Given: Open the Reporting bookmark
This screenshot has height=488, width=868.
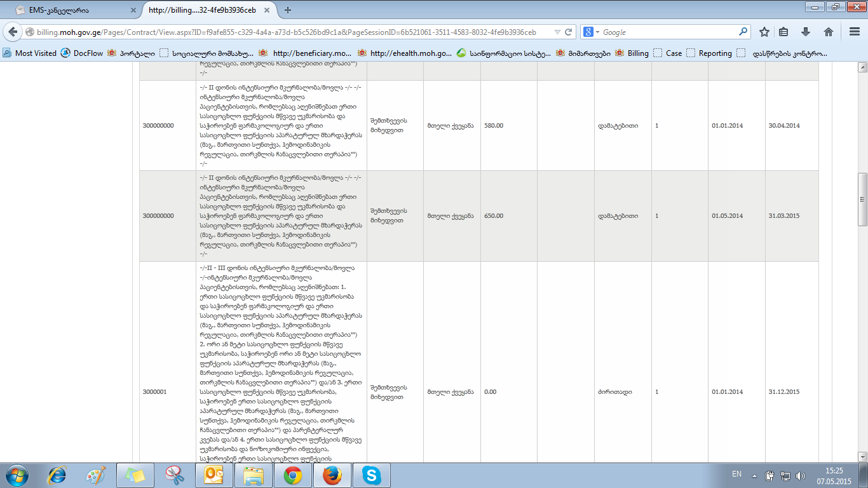Looking at the screenshot, I should (709, 53).
